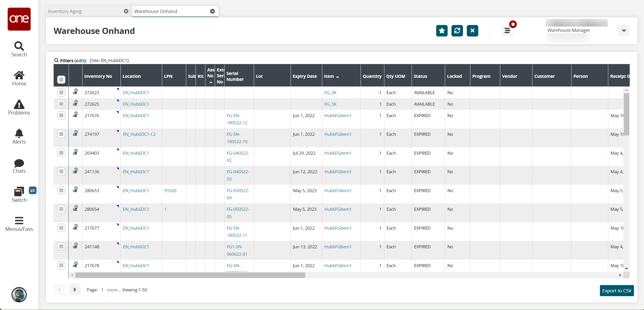Open location link EN_Hub6DC1-C2

(x=139, y=134)
